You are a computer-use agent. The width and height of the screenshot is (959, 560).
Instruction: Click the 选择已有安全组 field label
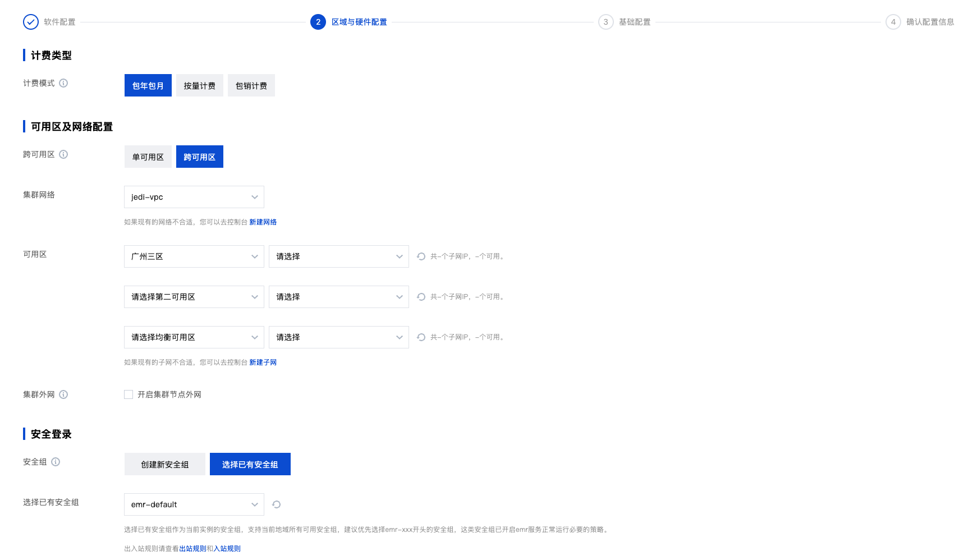pos(51,502)
